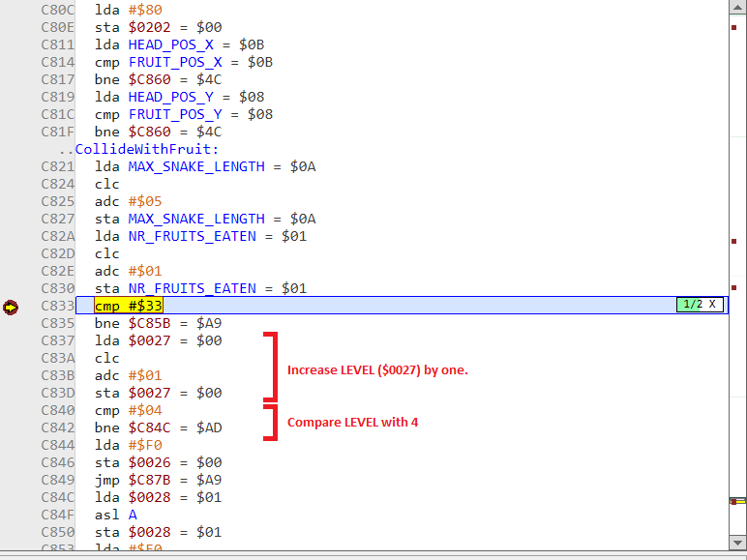Click 'adc #$01' at address C82E
This screenshot has width=747, height=560.
[x=128, y=271]
